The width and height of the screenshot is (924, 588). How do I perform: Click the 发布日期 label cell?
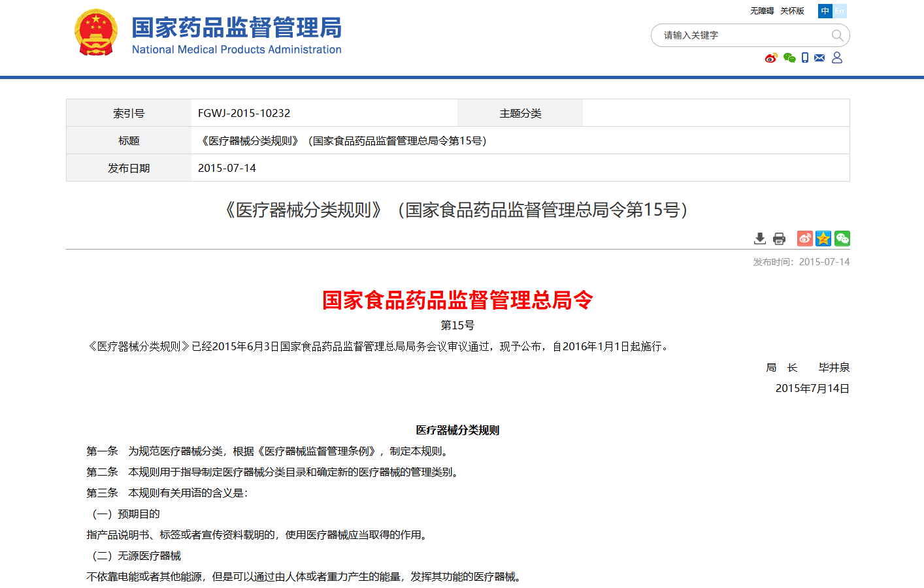[129, 168]
